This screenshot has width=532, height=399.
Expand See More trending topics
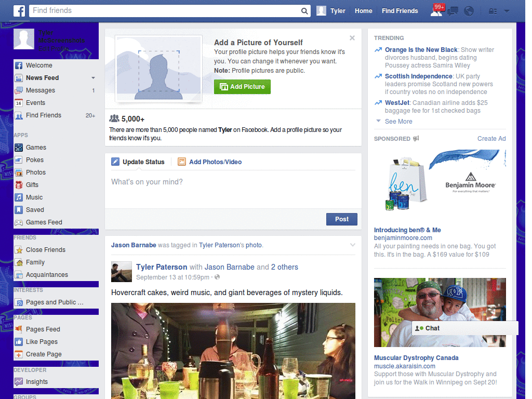point(398,122)
